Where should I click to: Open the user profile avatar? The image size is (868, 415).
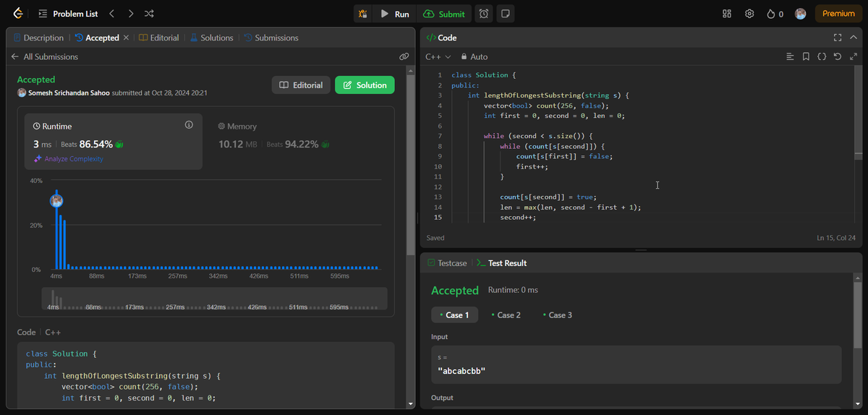800,14
